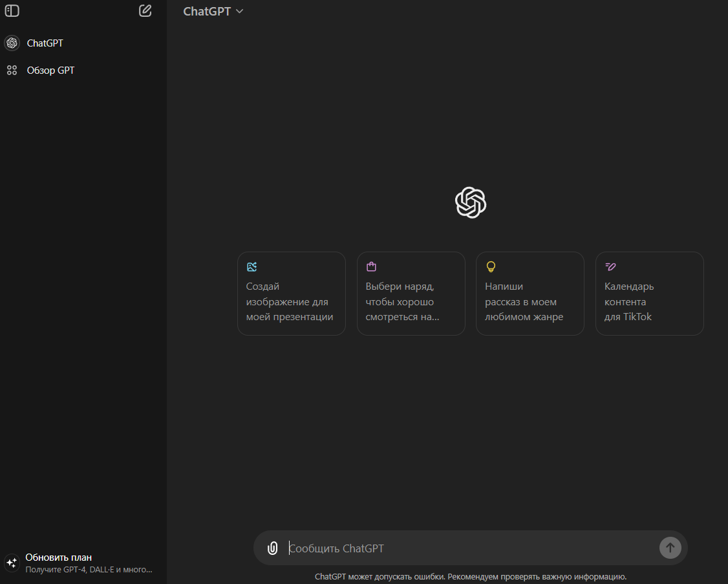Click the lightbulb icon on the Напиши рассказ card
Image resolution: width=728 pixels, height=584 pixels.
pyautogui.click(x=491, y=266)
